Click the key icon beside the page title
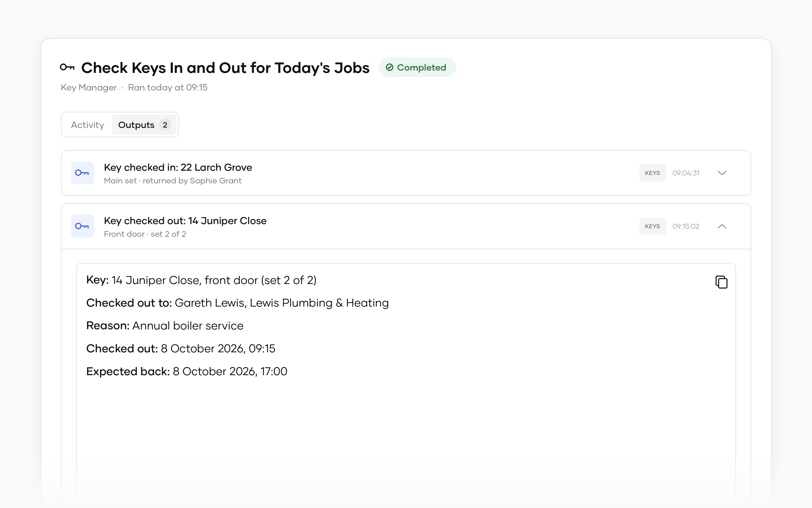 pos(67,67)
